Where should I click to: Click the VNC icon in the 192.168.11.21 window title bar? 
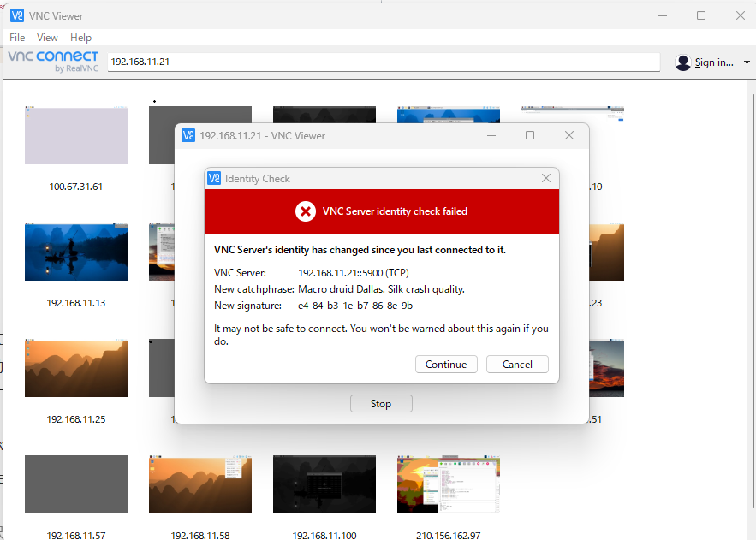pyautogui.click(x=188, y=135)
